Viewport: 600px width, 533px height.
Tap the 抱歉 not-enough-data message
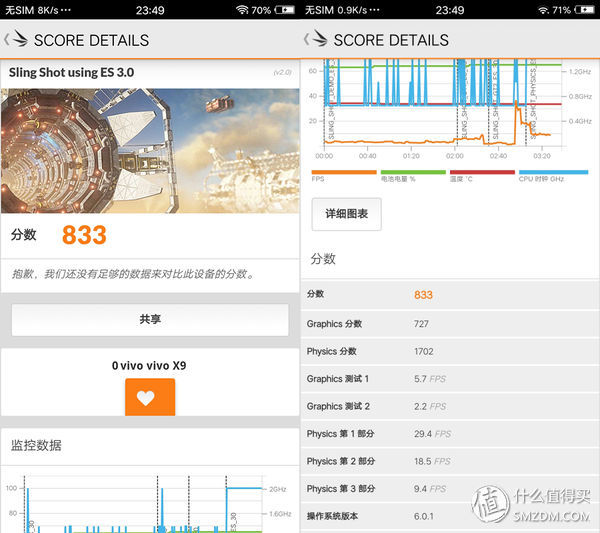(x=133, y=274)
